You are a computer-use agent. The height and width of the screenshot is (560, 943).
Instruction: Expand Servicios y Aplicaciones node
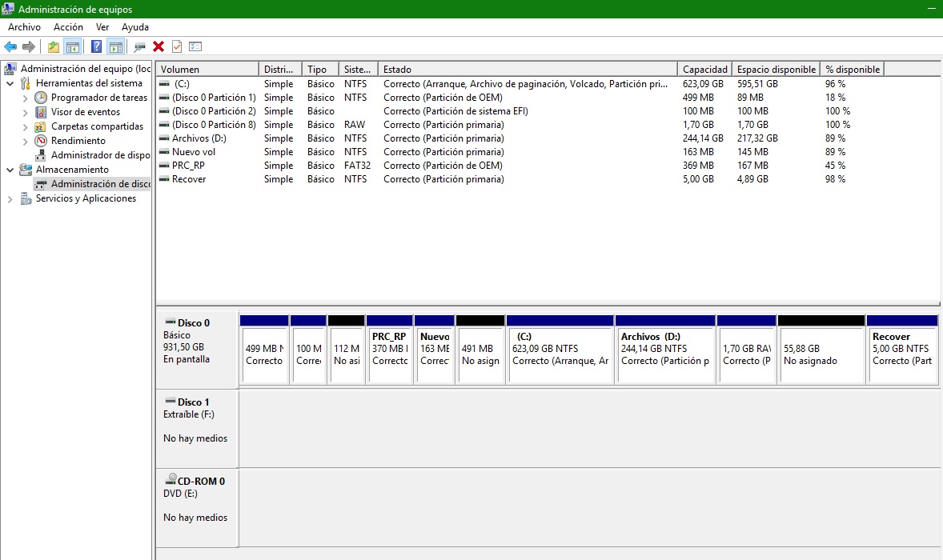(x=10, y=199)
